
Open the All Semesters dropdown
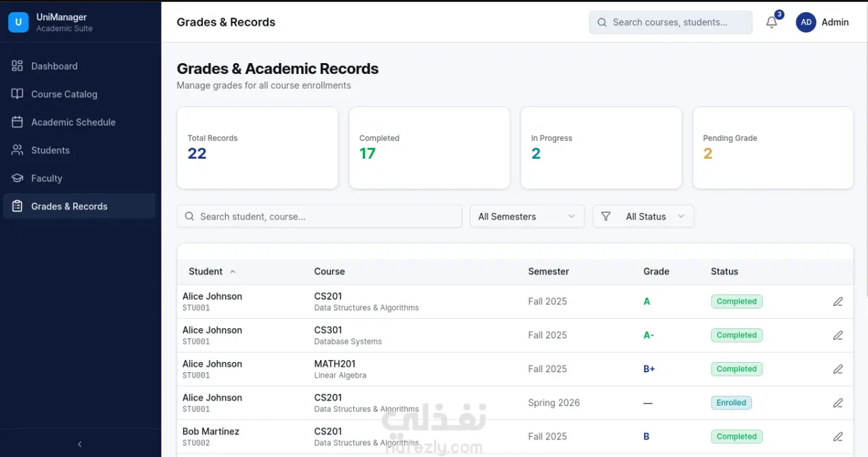click(526, 216)
